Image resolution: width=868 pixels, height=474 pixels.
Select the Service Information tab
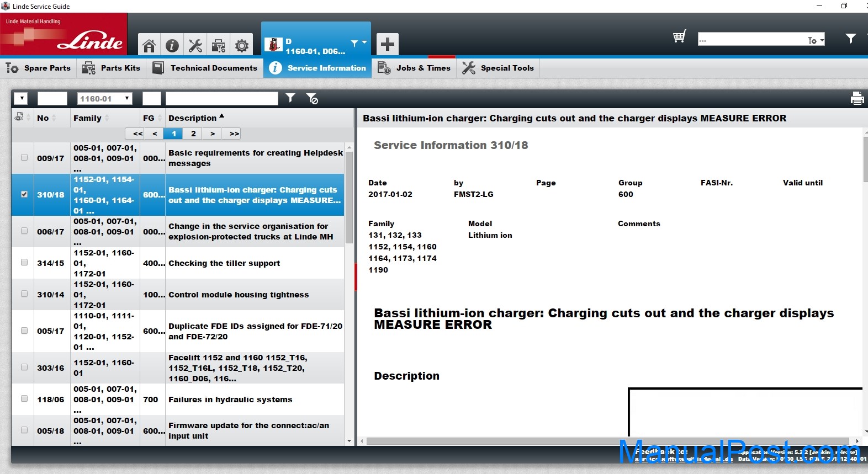317,68
